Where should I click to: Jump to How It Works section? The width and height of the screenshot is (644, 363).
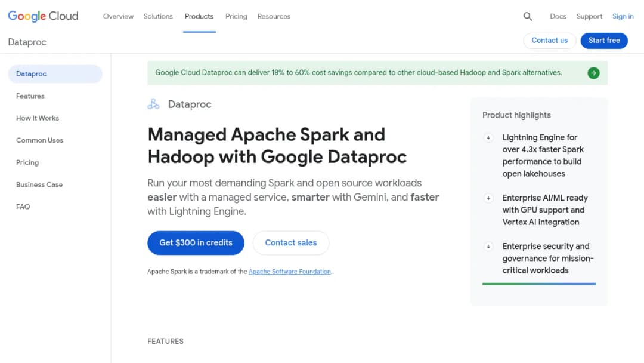tap(38, 118)
